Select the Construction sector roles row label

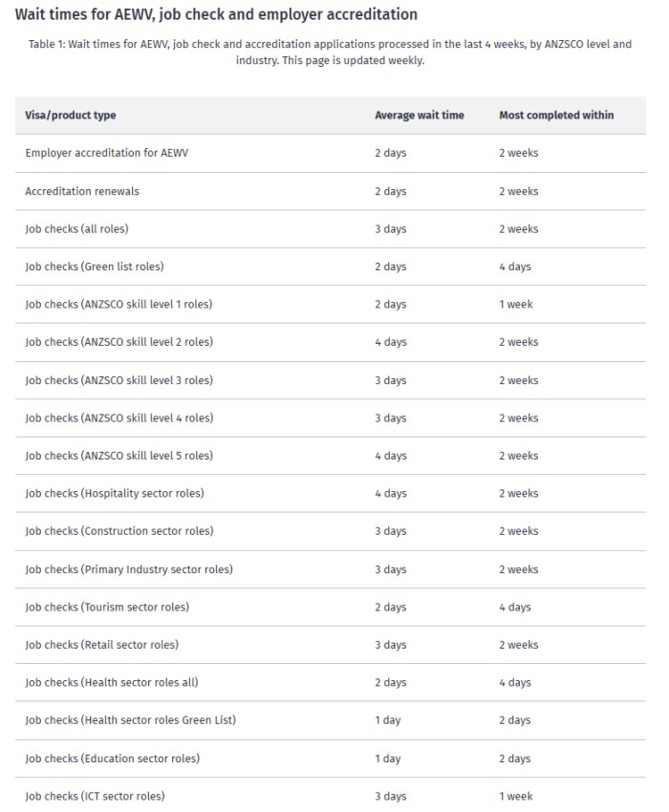click(119, 531)
